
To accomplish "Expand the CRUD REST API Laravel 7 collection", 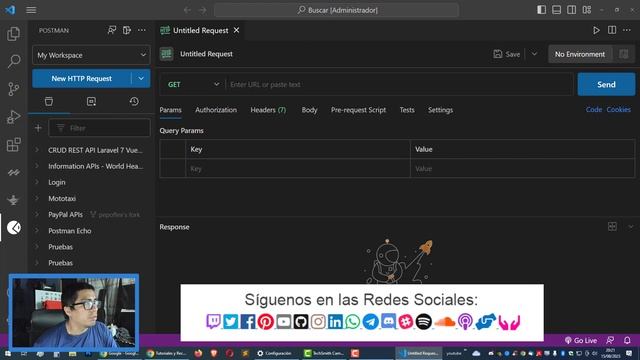I will pos(37,150).
